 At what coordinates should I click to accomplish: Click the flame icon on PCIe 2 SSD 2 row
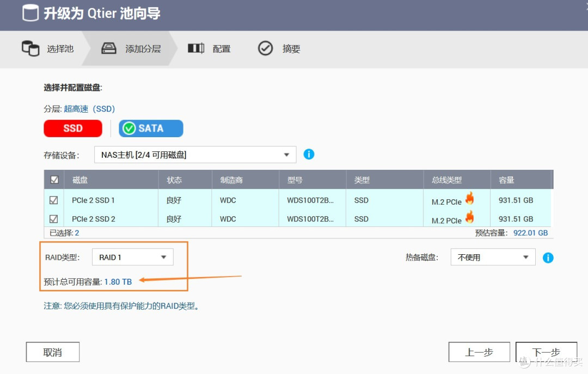[469, 217]
